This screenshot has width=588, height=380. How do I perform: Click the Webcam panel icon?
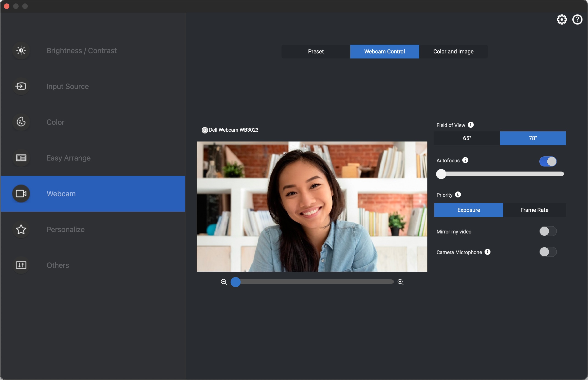(x=21, y=193)
